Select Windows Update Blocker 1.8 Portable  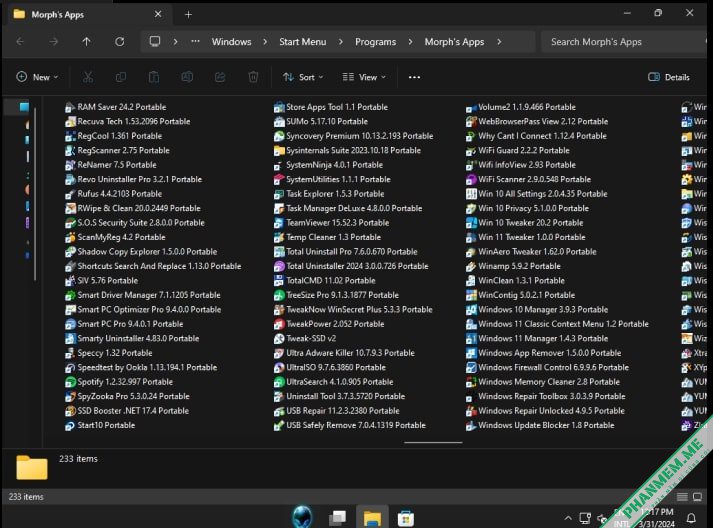[x=540, y=426]
